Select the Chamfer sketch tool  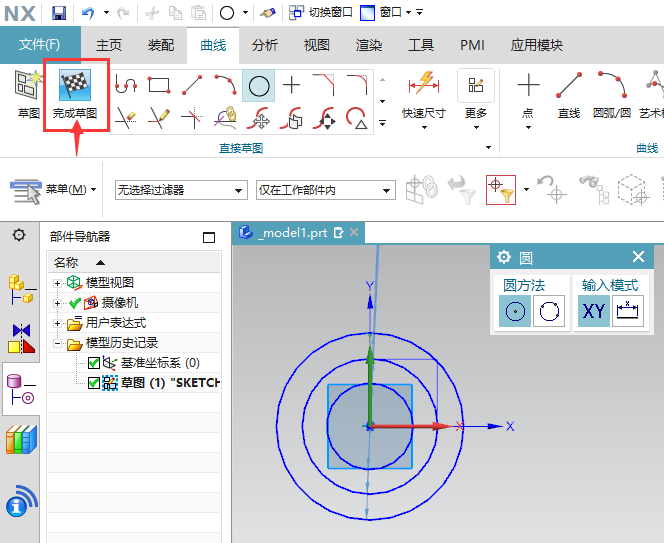(x=324, y=85)
